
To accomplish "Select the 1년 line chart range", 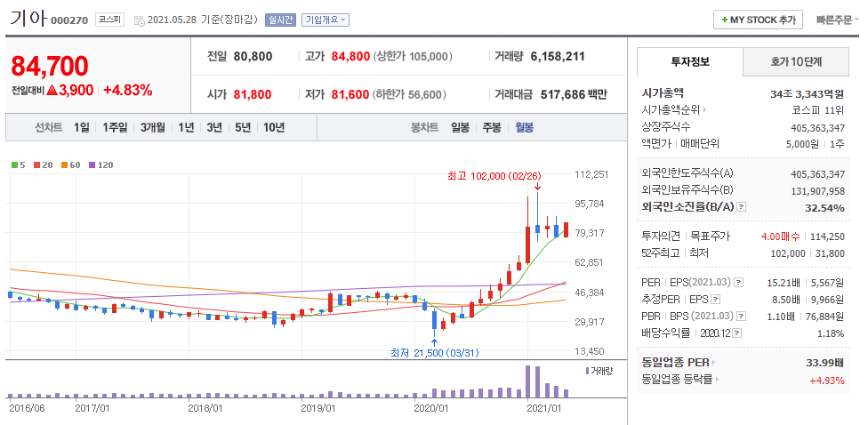I will (x=186, y=128).
